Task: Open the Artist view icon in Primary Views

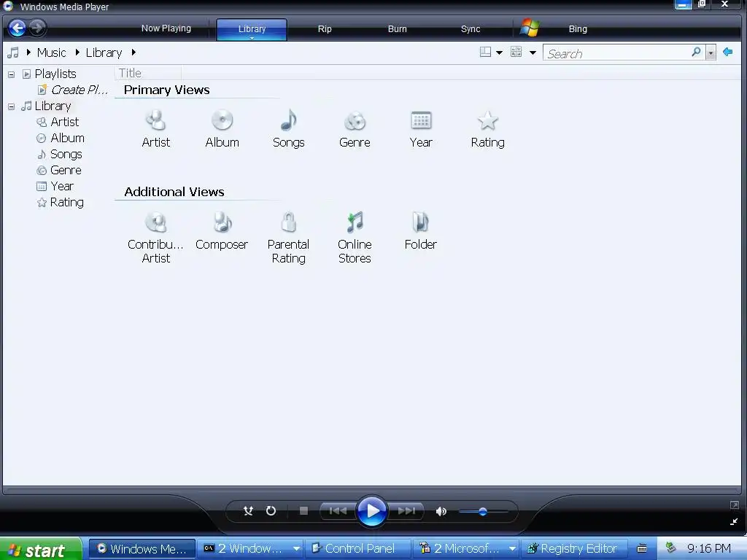Action: pyautogui.click(x=156, y=120)
